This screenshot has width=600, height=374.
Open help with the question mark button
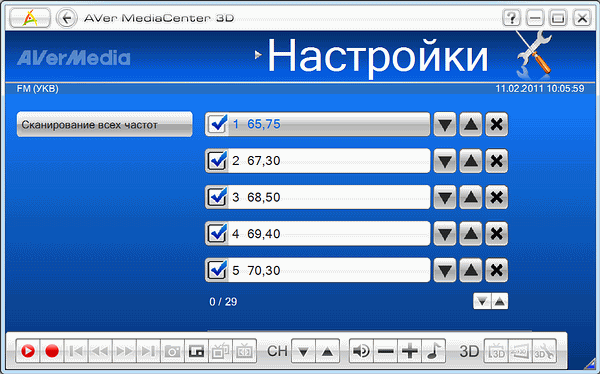click(x=511, y=18)
